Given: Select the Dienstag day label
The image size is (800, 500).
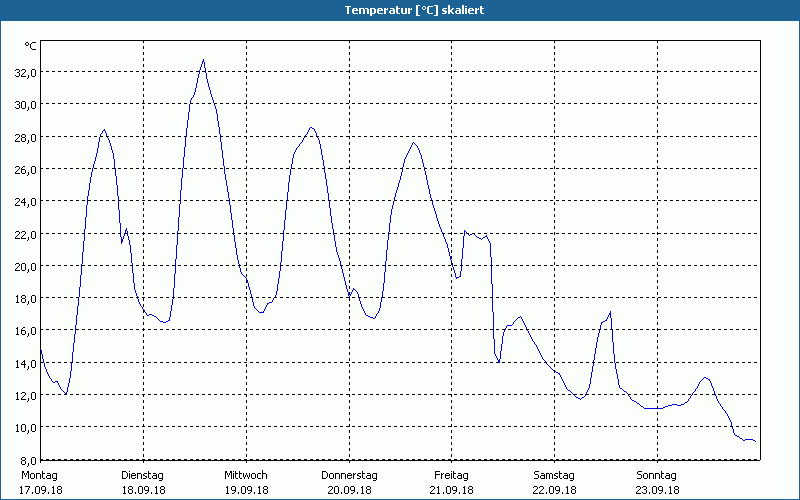Looking at the screenshot, I should pyautogui.click(x=143, y=475).
